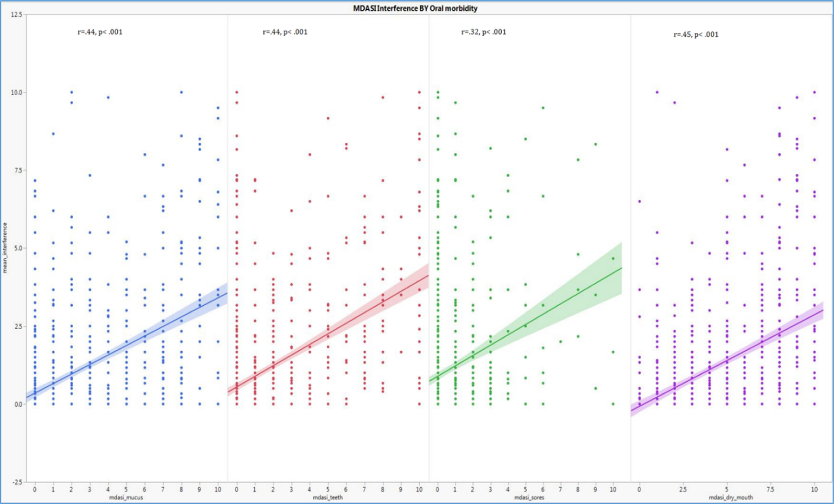Screen dimensions: 834x504
Task: Click the 0.0 tick label on the y-axis
Action: click(18, 404)
